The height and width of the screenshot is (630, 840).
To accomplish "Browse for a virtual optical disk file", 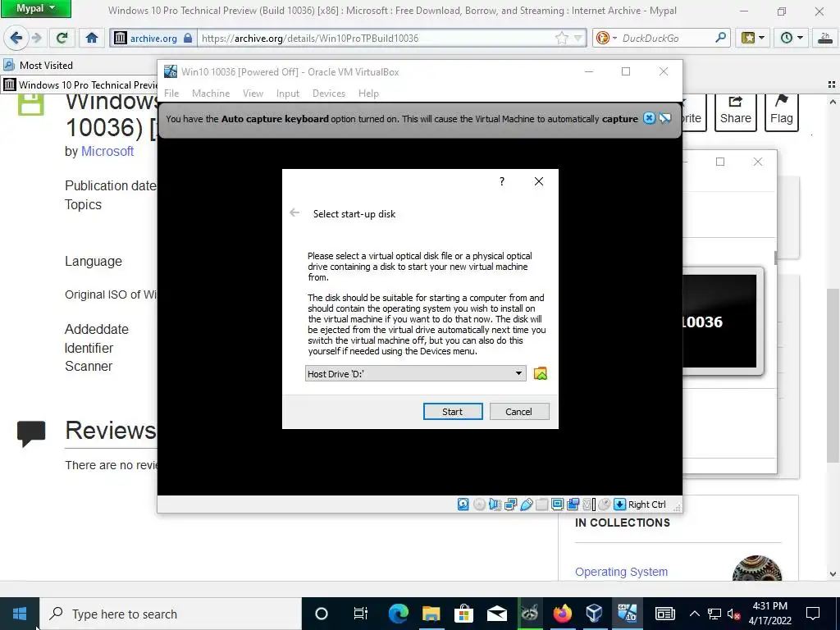I will pos(541,373).
